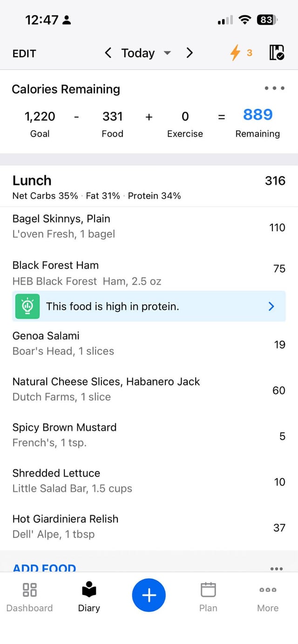Tap the orange streak lightning bolt icon
Image resolution: width=298 pixels, height=644 pixels.
[236, 53]
